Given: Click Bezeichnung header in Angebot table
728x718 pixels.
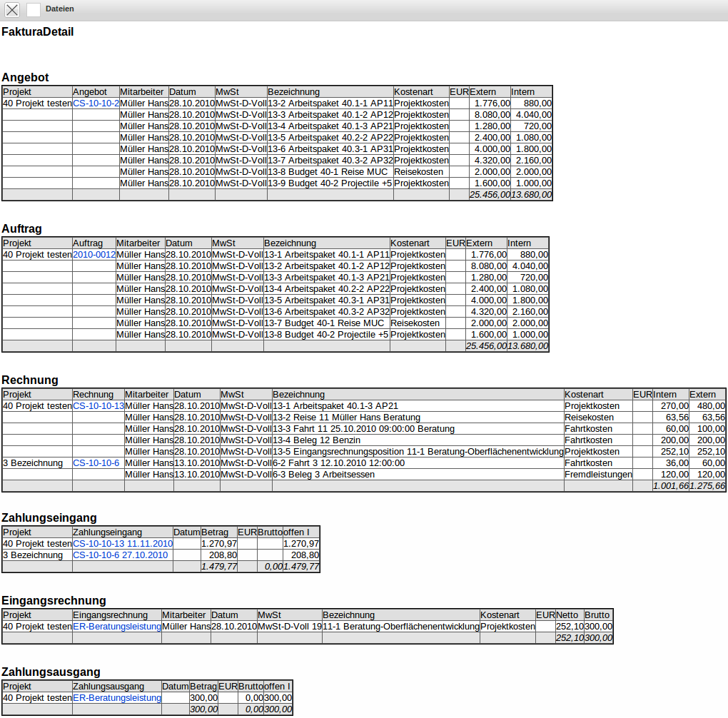Looking at the screenshot, I should pos(294,92).
